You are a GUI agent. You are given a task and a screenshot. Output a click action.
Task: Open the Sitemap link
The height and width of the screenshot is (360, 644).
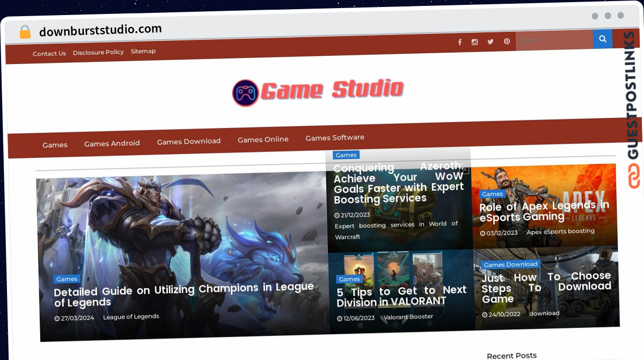(x=143, y=51)
